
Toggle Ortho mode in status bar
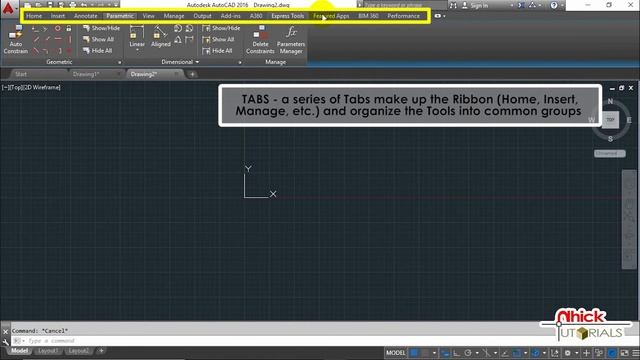pos(456,353)
